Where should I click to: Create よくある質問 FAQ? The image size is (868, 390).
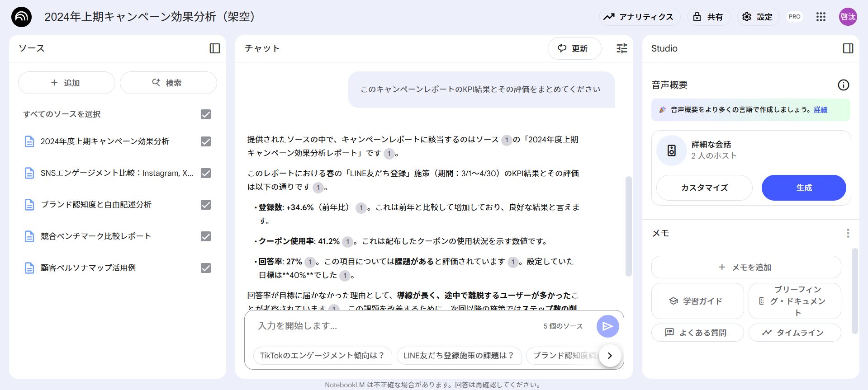tap(697, 333)
